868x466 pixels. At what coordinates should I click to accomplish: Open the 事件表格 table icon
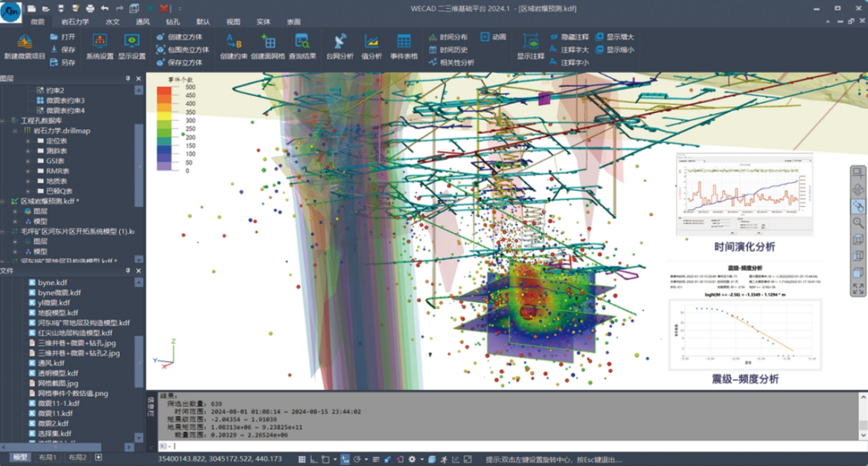coord(403,45)
